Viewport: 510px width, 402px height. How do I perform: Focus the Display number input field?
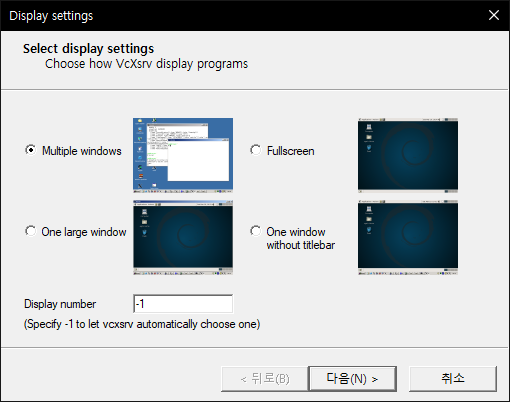[x=183, y=304]
